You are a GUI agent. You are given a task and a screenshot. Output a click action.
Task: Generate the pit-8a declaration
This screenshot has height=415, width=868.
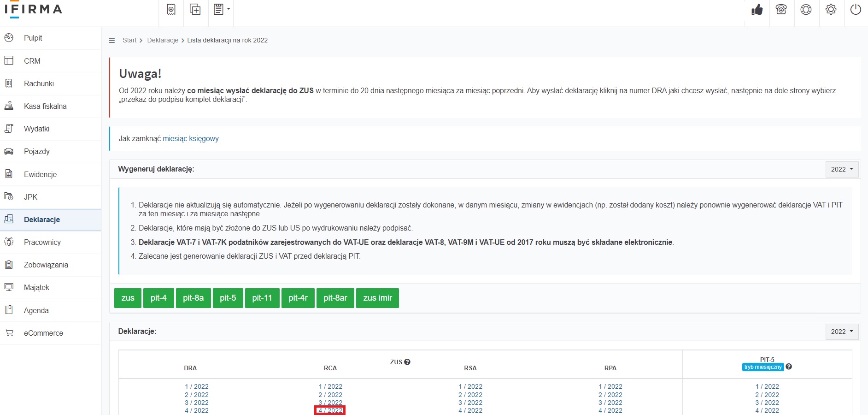pyautogui.click(x=193, y=298)
